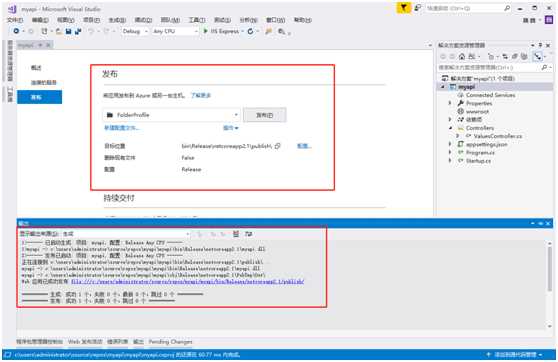Click the Clear All icon in Output toolbar
Image resolution: width=558 pixels, height=362 pixels.
236,234
